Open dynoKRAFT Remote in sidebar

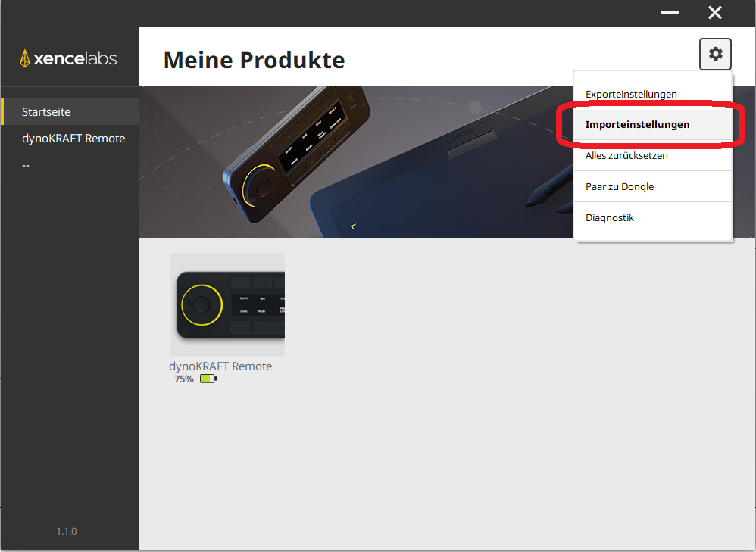[x=70, y=139]
